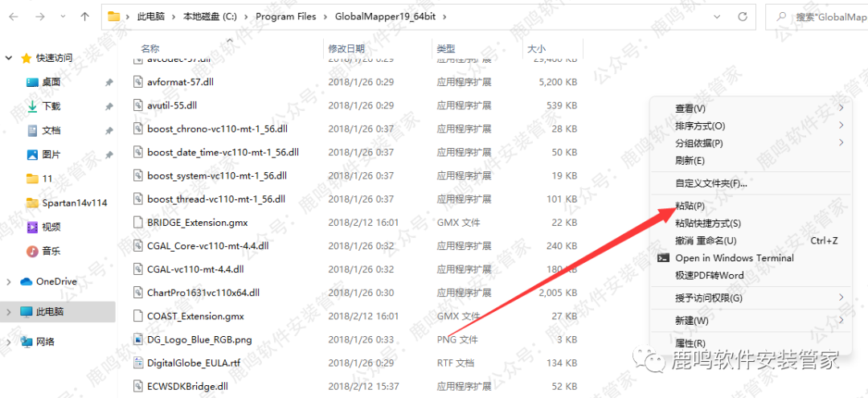Select COAST_Extension.gmx file icon
Viewport: 868px width, 398px height.
point(138,316)
